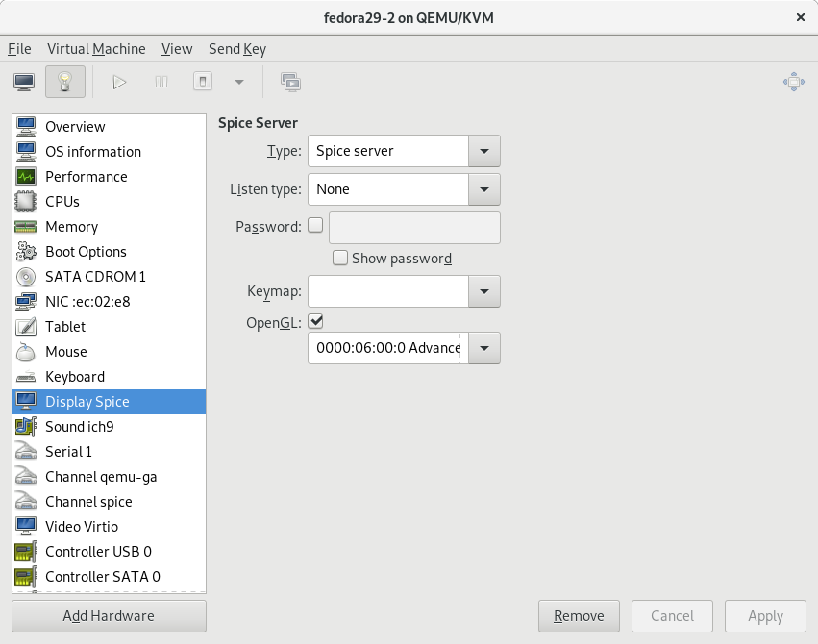Screen dimensions: 818x644
Task: Close the fedora29-2 window
Action: pyautogui.click(x=801, y=17)
